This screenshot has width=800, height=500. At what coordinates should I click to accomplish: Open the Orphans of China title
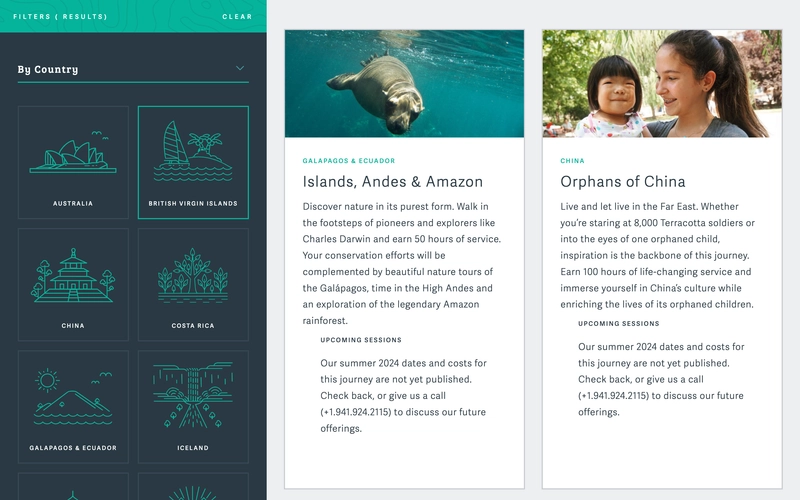(x=623, y=182)
